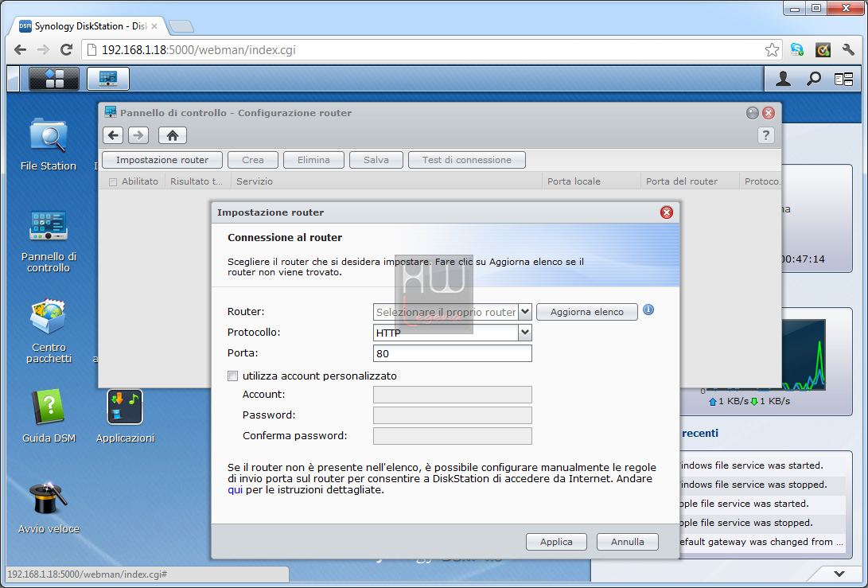
Task: Click the Applica button
Action: (556, 542)
